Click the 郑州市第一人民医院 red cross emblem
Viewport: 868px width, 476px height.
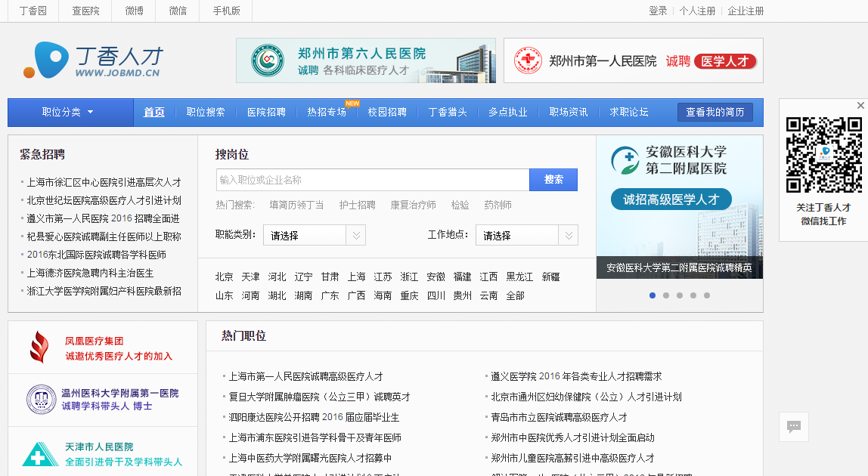pos(528,60)
